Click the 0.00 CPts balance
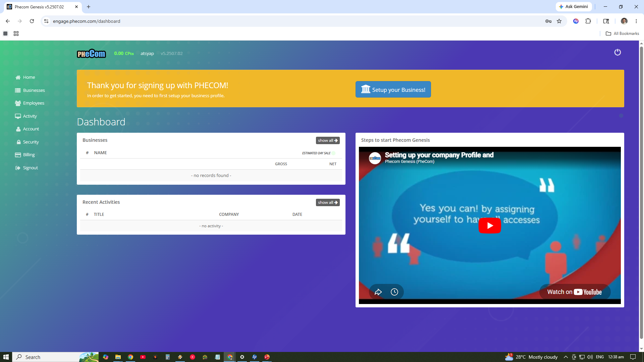The height and width of the screenshot is (362, 644). coord(124,54)
